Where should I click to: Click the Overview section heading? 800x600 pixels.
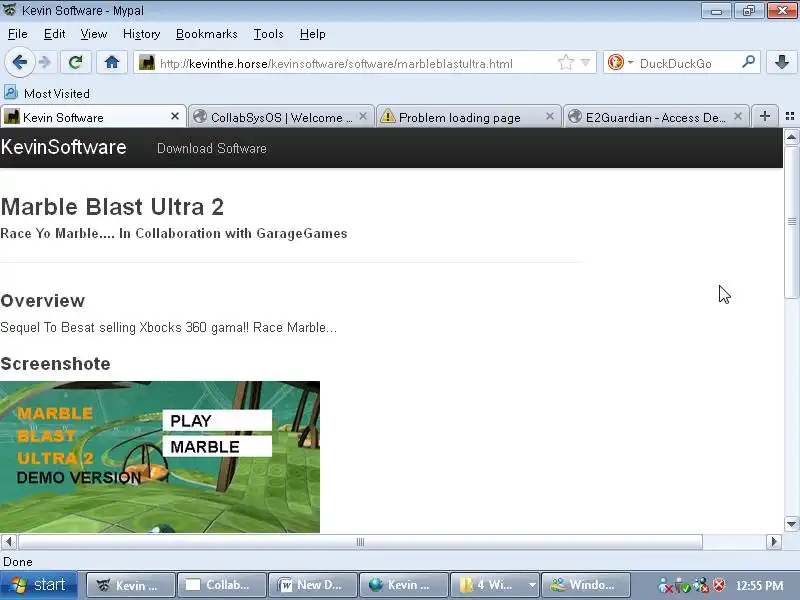43,301
